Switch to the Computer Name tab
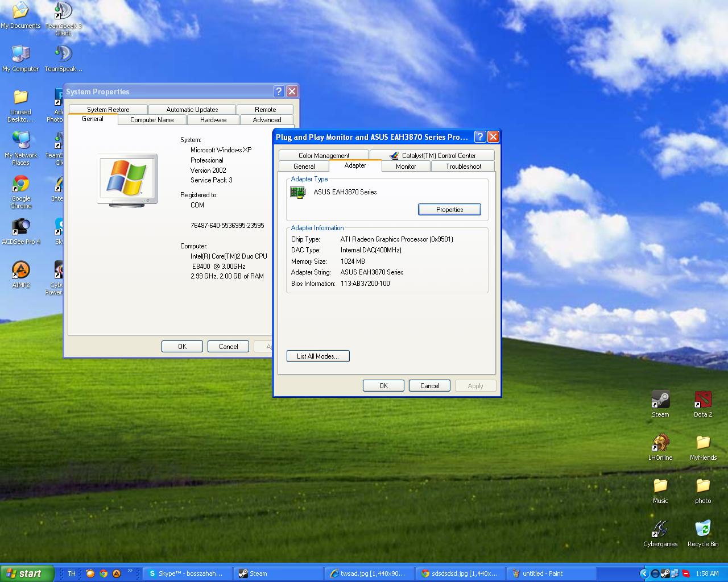Image resolution: width=728 pixels, height=582 pixels. [152, 119]
